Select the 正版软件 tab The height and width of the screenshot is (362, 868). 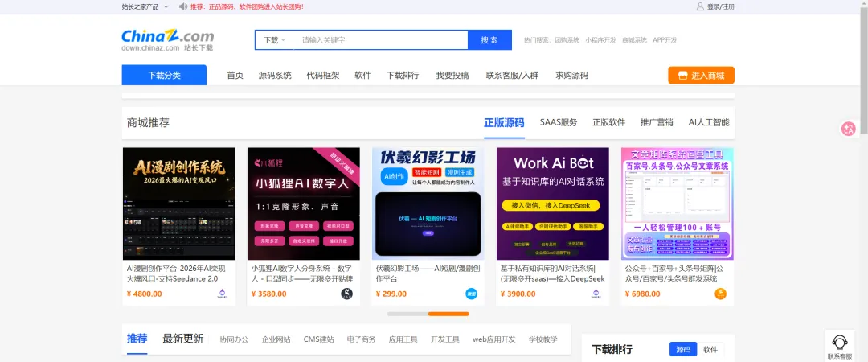[609, 122]
